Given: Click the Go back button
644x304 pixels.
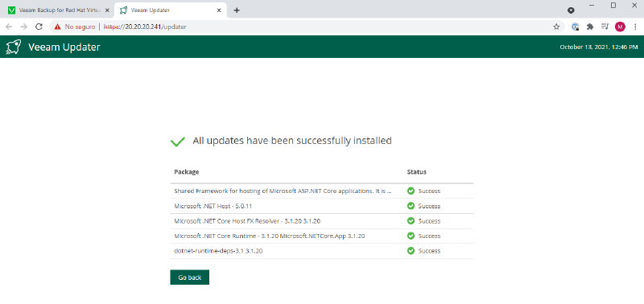Looking at the screenshot, I should pos(190,277).
